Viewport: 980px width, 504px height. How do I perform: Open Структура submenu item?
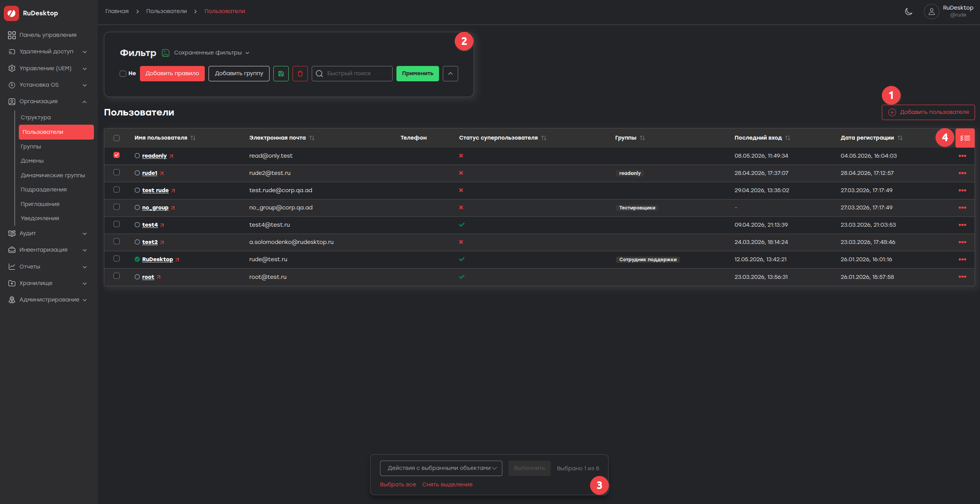tap(36, 118)
